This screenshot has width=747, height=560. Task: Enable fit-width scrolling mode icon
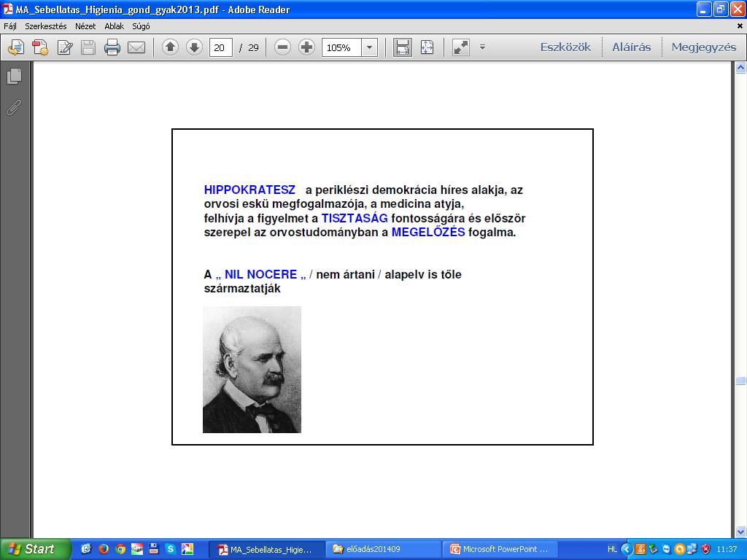[403, 47]
